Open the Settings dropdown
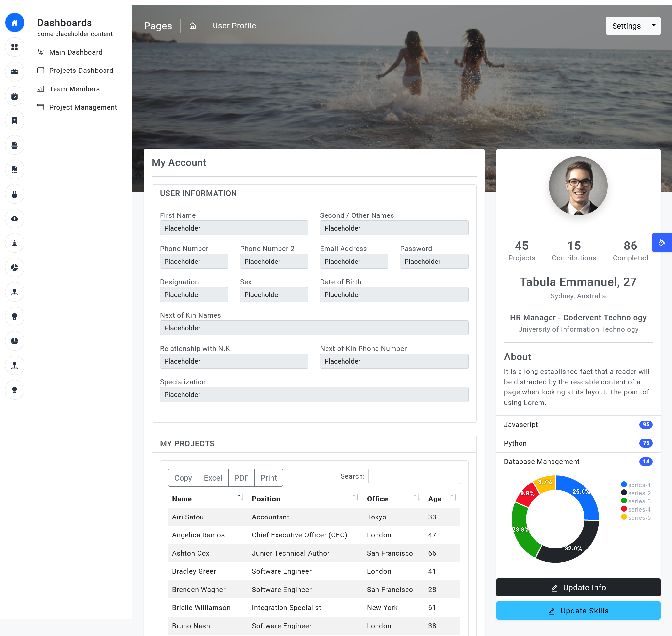The height and width of the screenshot is (636, 672). click(x=633, y=26)
